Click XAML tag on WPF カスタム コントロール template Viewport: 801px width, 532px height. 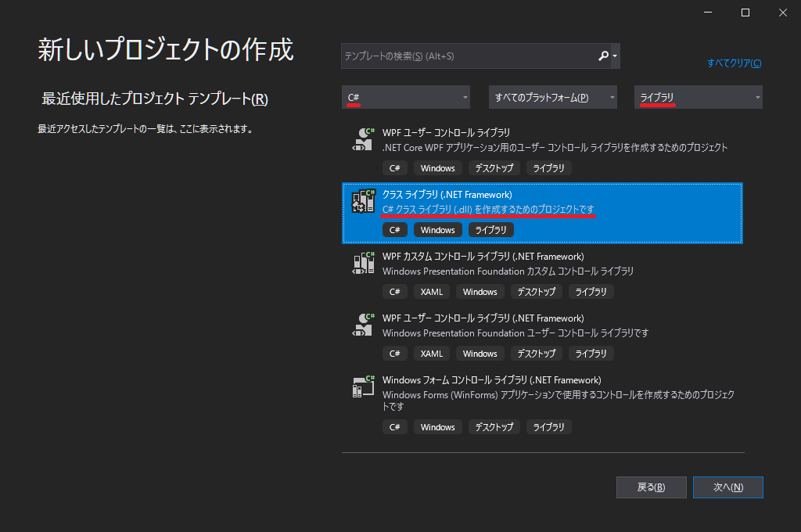pos(431,292)
